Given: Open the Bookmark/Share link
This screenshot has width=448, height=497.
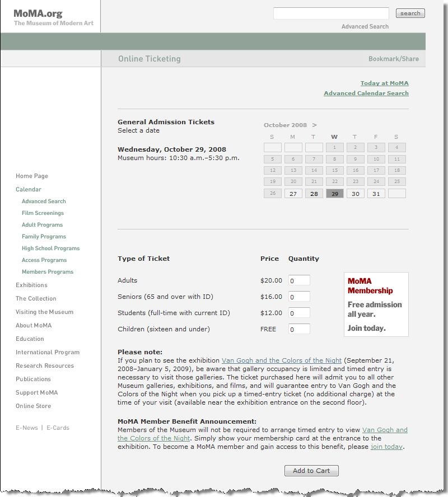Looking at the screenshot, I should [394, 59].
